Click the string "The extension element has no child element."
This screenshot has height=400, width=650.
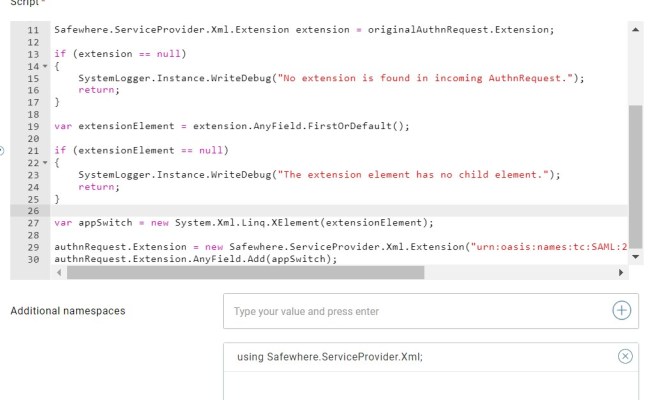click(413, 175)
